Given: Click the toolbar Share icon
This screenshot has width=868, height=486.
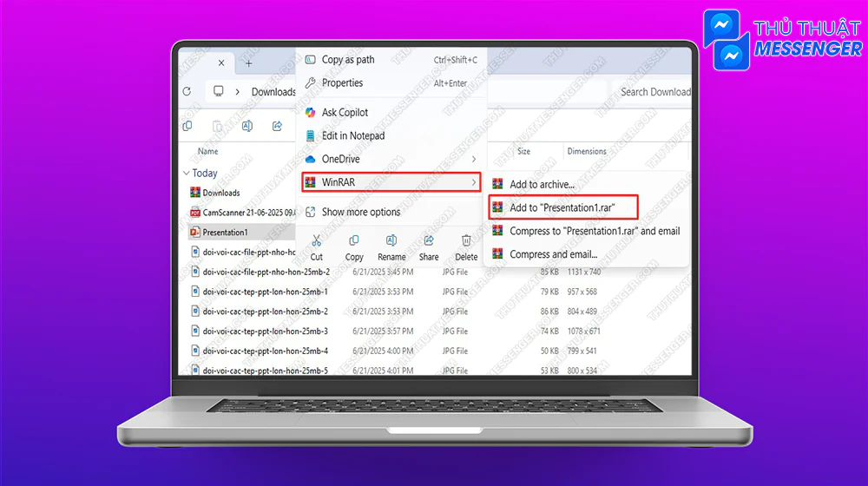Looking at the screenshot, I should click(278, 126).
